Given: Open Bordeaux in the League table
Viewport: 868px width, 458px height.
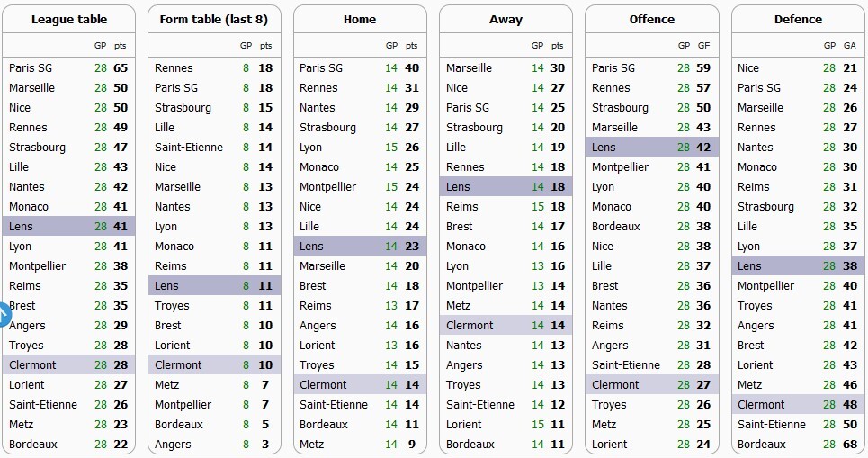Looking at the screenshot, I should 33,444.
